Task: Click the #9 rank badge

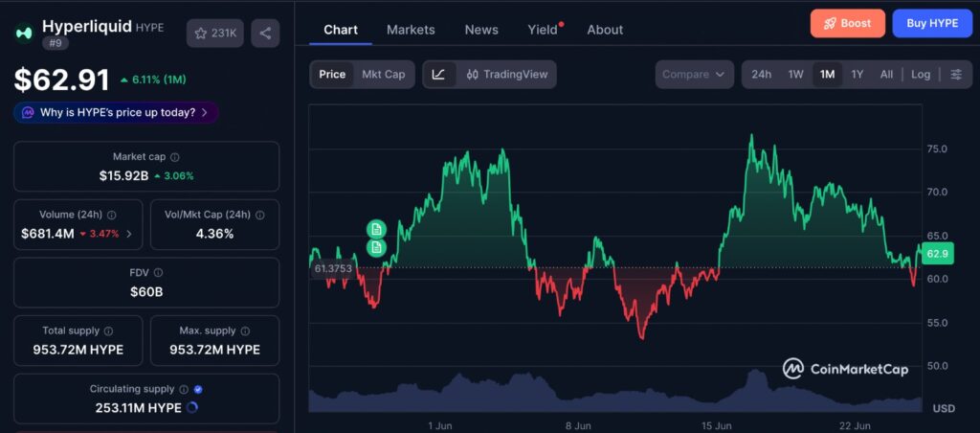Action: (x=56, y=43)
